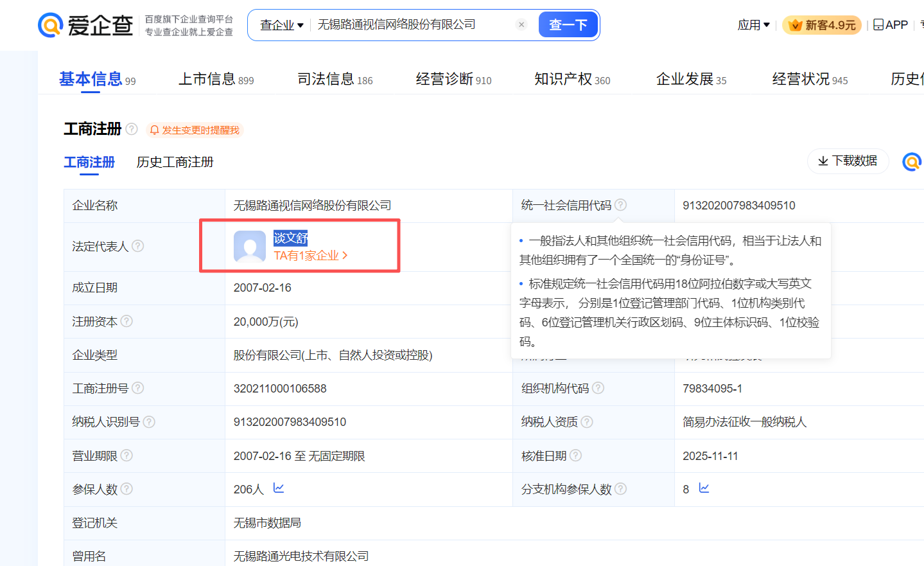Screen dimensions: 924x566
Task: Switch to 知识产权 tab
Action: pos(572,79)
